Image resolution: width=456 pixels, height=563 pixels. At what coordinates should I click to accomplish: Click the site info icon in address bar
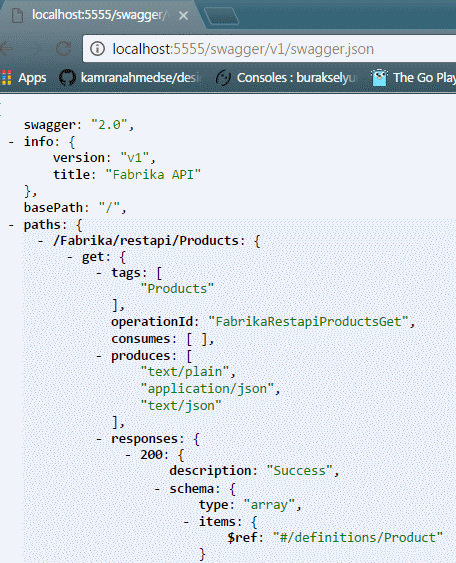97,48
